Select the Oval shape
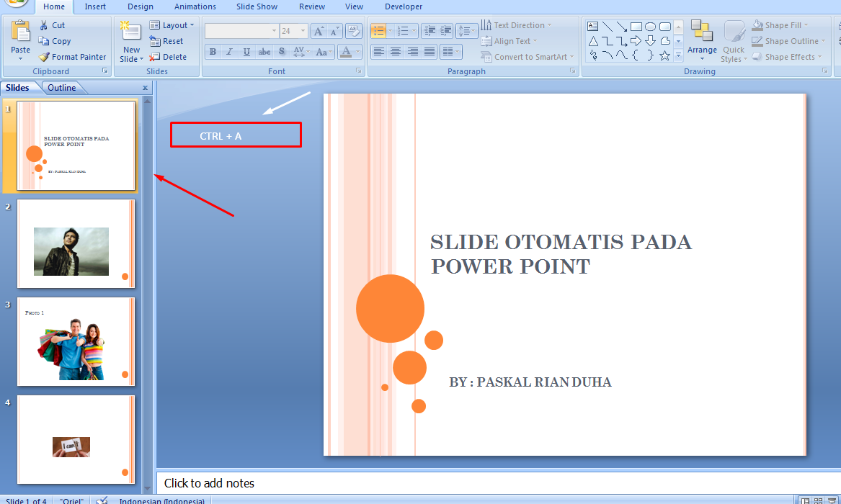The height and width of the screenshot is (504, 841). (650, 26)
